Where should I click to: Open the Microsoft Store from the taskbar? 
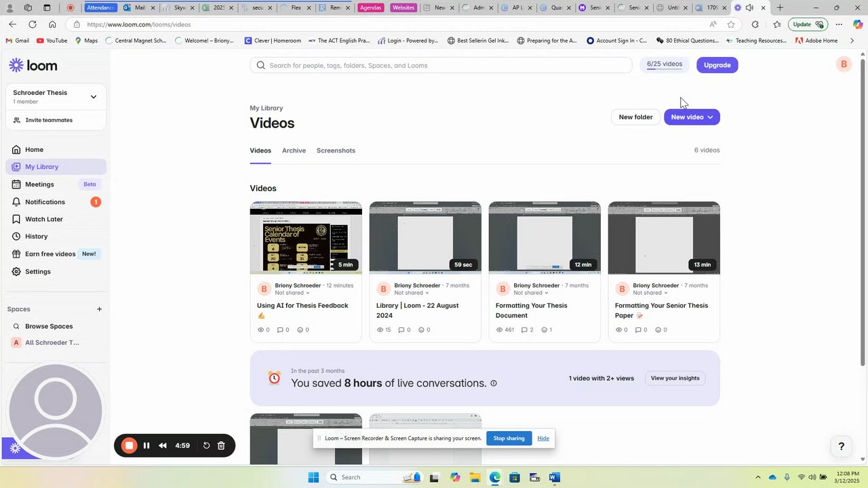coord(515,477)
